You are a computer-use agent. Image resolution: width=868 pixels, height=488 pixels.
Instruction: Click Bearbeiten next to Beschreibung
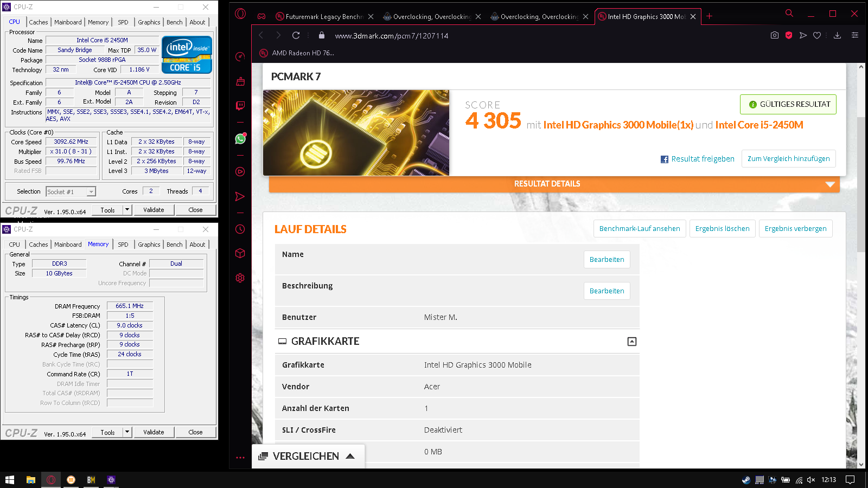pos(607,291)
